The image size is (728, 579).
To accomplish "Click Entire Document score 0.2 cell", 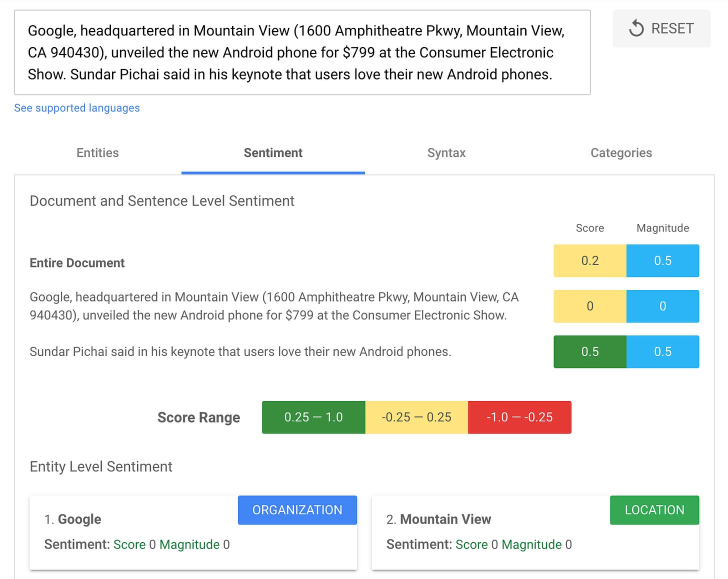I will click(590, 260).
